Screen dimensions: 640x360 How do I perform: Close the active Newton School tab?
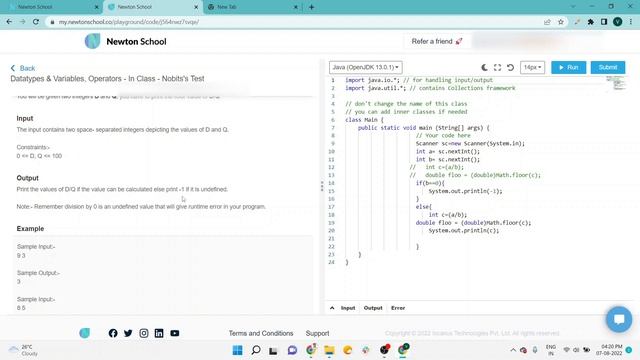click(x=196, y=7)
